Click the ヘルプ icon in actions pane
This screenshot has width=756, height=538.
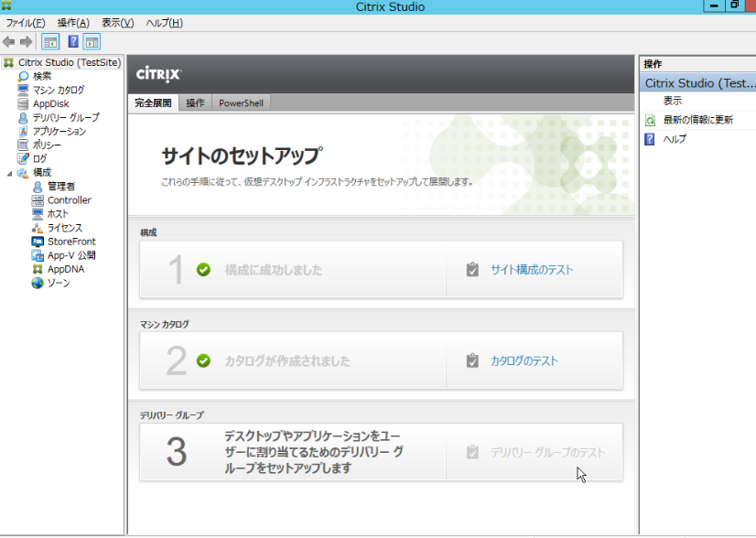[x=650, y=139]
